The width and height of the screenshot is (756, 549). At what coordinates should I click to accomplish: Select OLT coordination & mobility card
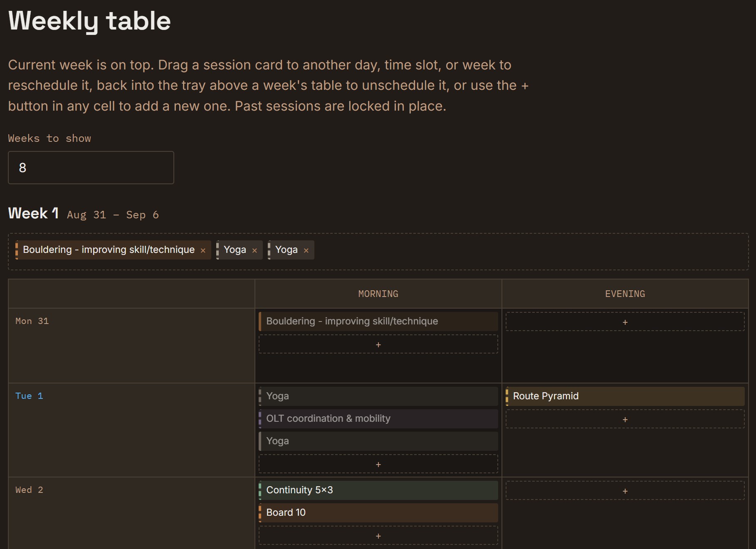coord(378,419)
